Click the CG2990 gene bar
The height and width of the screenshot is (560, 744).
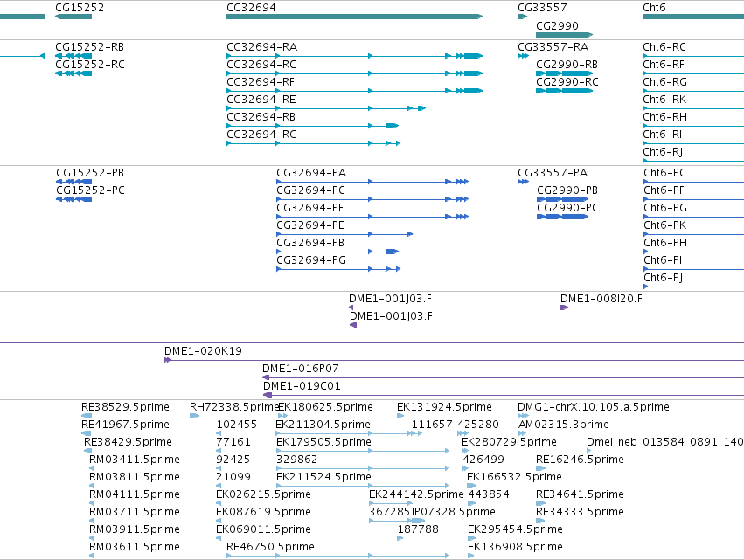pos(564,35)
